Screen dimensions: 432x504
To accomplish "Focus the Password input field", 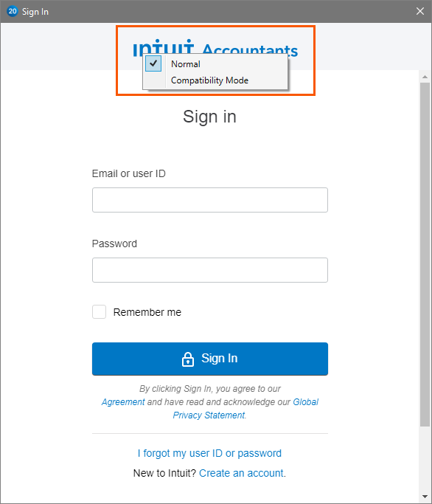I will point(210,270).
